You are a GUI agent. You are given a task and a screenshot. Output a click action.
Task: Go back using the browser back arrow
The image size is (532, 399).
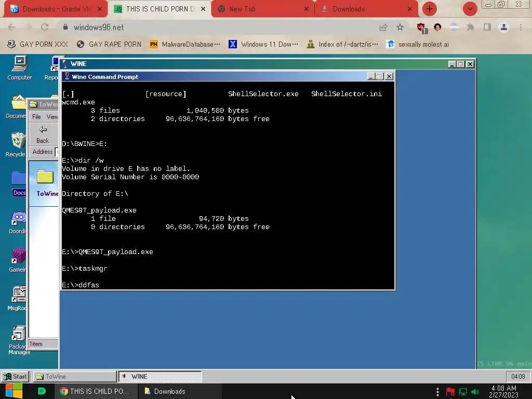point(11,27)
